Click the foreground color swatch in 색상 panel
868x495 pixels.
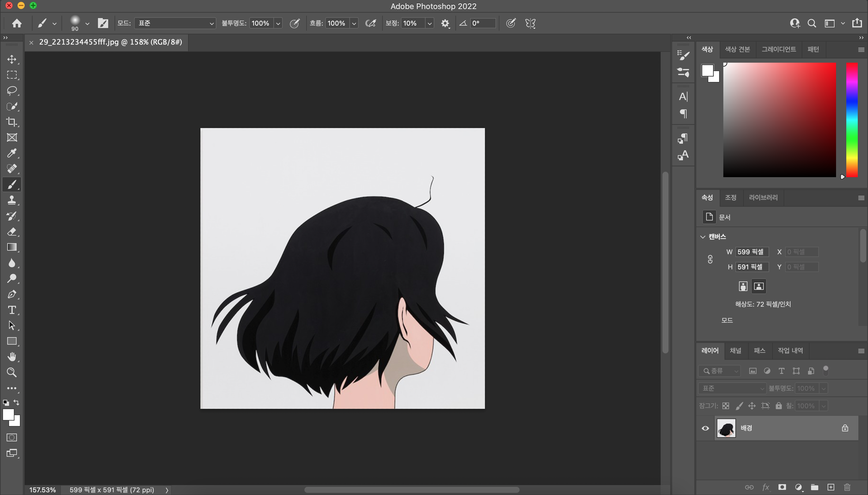[708, 71]
